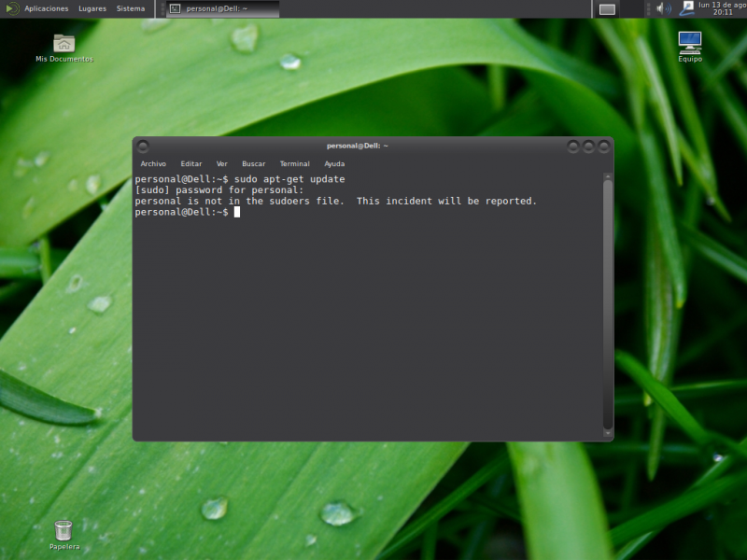Screen dimensions: 747x560
Task: Open the Buscar menu
Action: click(x=254, y=163)
